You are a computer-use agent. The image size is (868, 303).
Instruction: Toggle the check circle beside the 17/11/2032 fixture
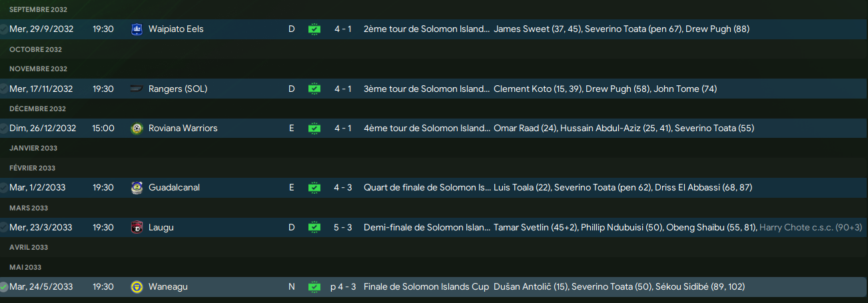point(4,89)
